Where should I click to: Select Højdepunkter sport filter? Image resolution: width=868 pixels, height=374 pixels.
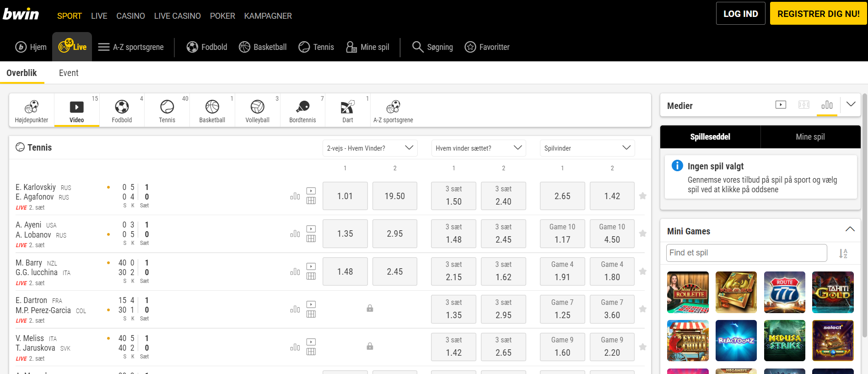pos(32,110)
